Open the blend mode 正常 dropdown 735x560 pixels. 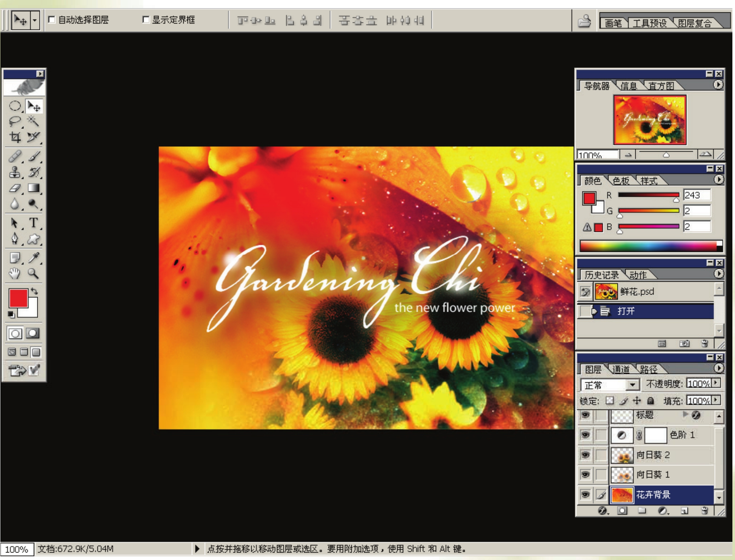(x=632, y=385)
